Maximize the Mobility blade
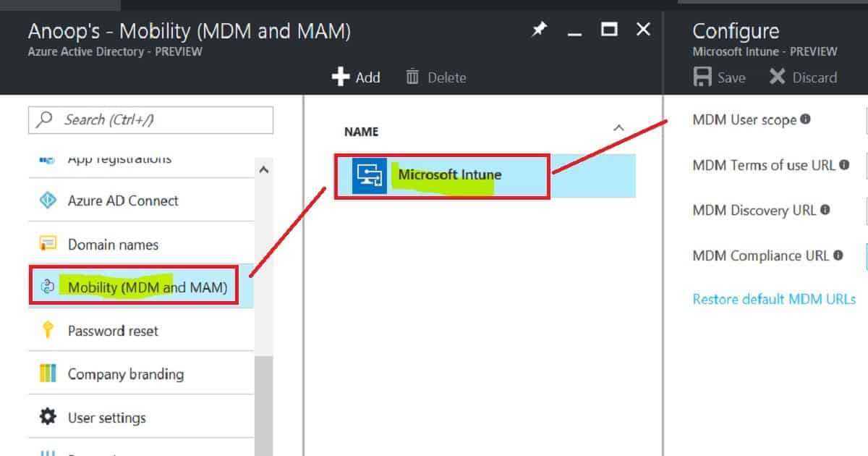The image size is (868, 456). (x=610, y=30)
